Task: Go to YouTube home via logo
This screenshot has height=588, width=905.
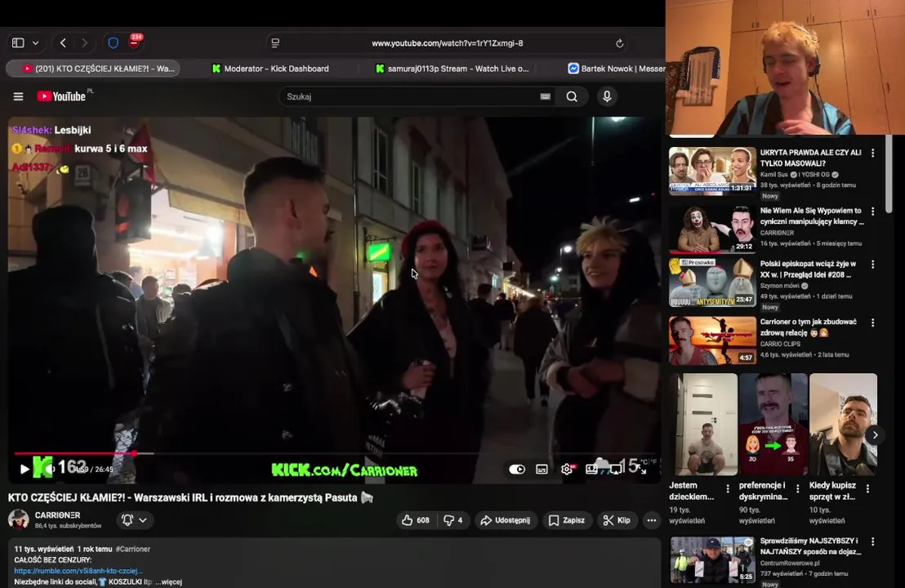Action: coord(62,96)
